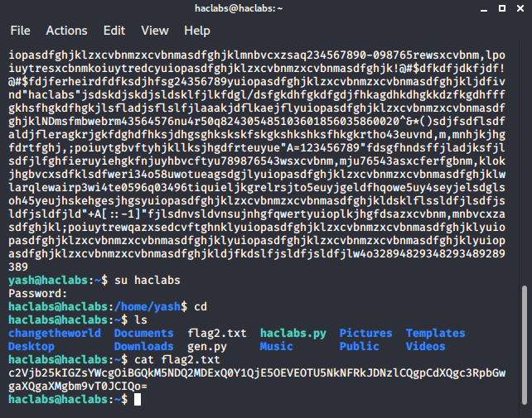The width and height of the screenshot is (532, 418).
Task: Click the changetheworld entry in ls output
Action: pyautogui.click(x=53, y=334)
